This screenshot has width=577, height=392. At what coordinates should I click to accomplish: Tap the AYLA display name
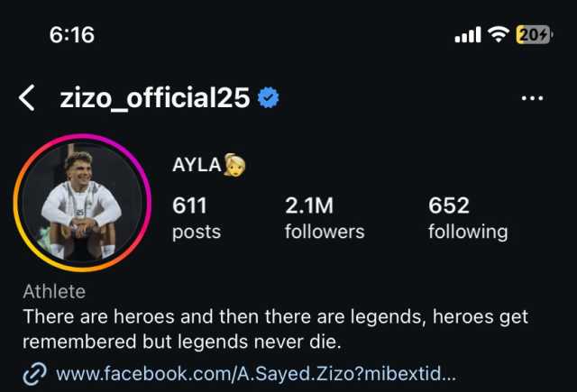point(197,165)
